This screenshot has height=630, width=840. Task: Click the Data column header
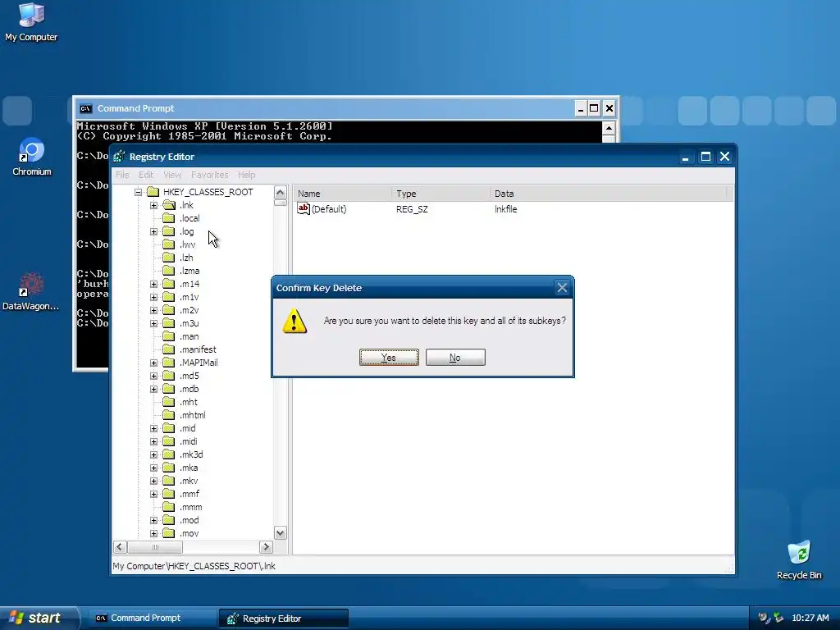(x=608, y=194)
